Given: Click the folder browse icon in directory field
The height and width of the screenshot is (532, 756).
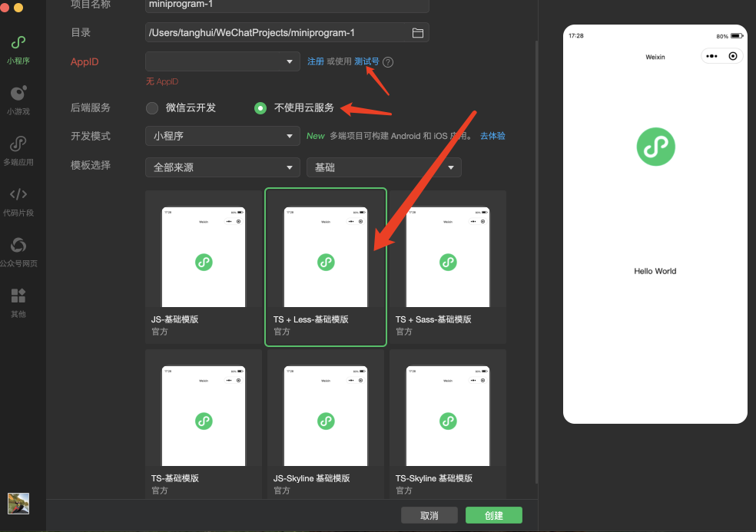Looking at the screenshot, I should (x=418, y=33).
